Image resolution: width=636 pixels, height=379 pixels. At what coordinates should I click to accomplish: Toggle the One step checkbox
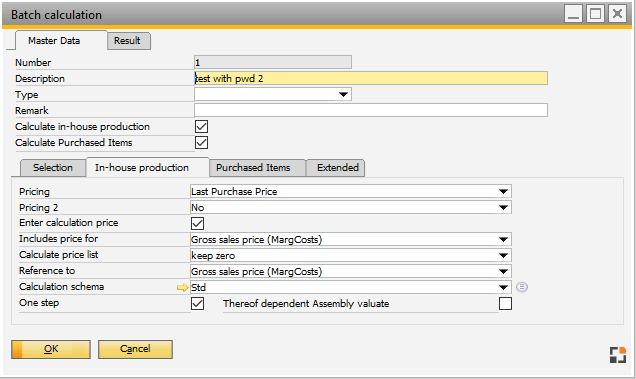click(x=198, y=304)
